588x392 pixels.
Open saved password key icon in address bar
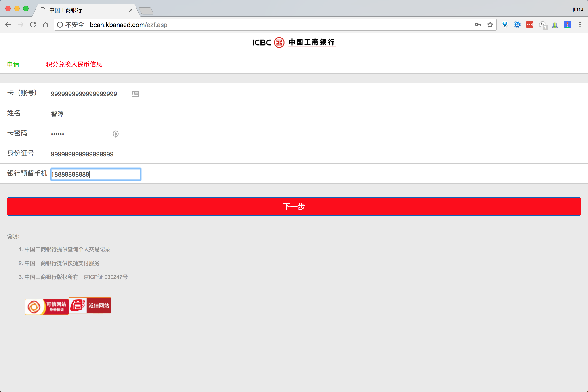click(x=478, y=25)
